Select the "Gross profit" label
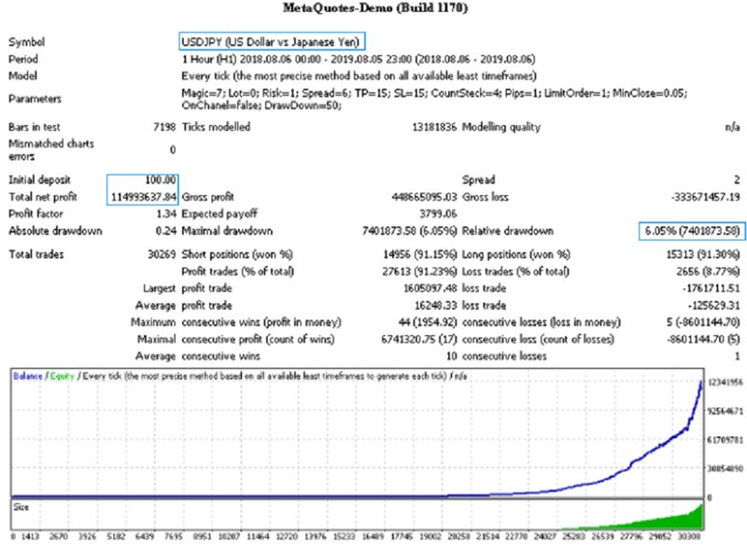747x560 pixels. pyautogui.click(x=207, y=197)
